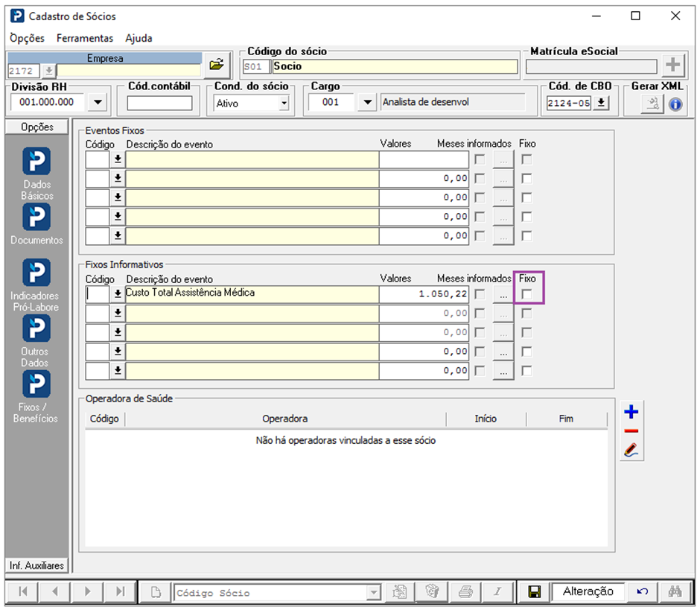Tick Fixo checkbox for Custo Total Assistência Médica
Screen dimensions: 700x610
point(526,294)
